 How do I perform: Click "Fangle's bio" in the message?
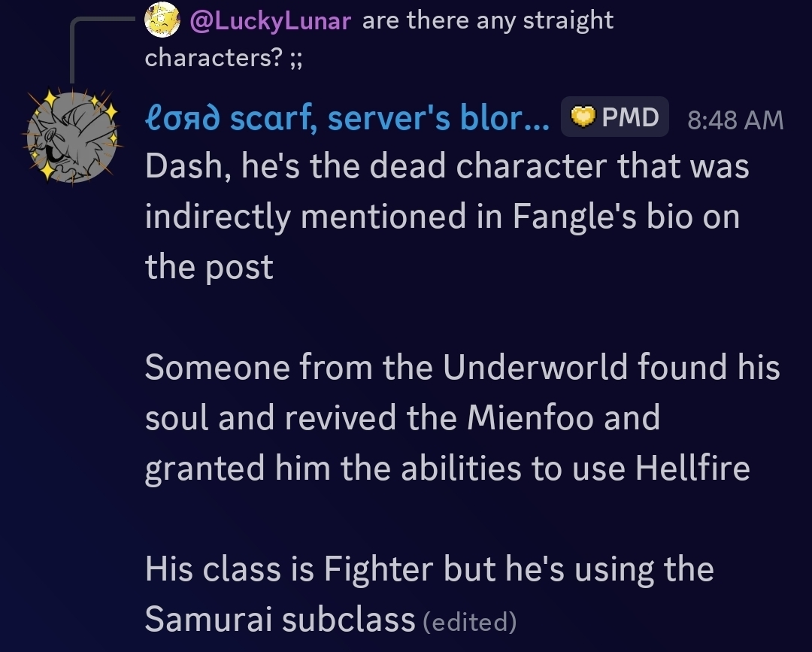(x=597, y=217)
